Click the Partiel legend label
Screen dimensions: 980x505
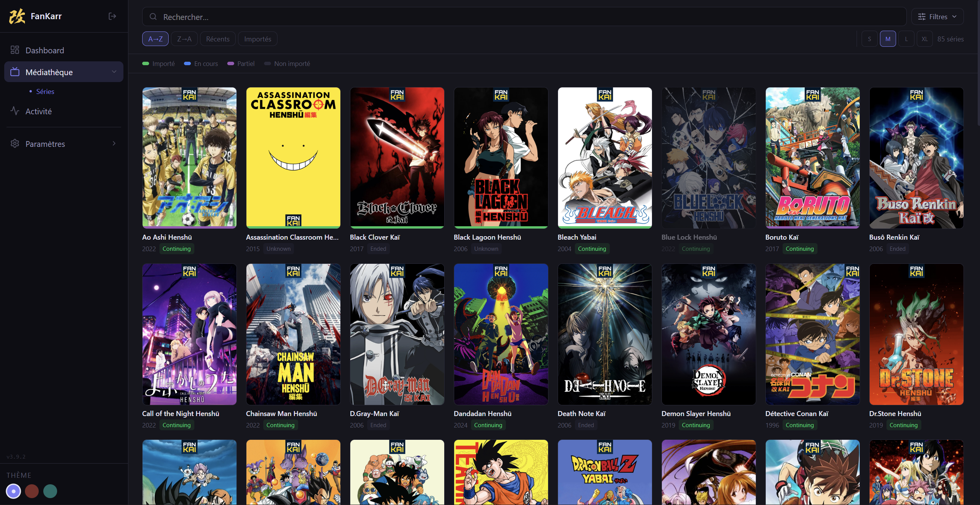[x=246, y=63]
